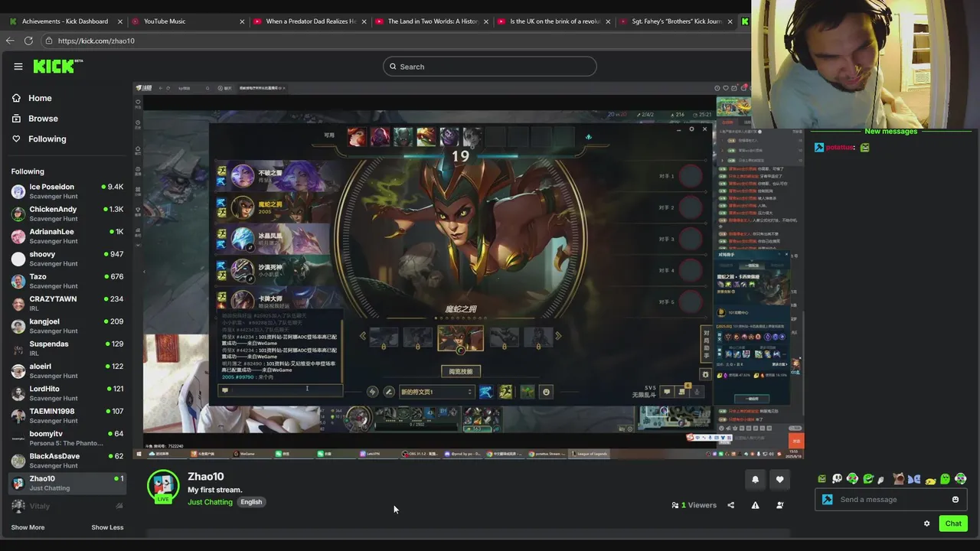Click the moderator hammer badge icon in chat input

(827, 500)
